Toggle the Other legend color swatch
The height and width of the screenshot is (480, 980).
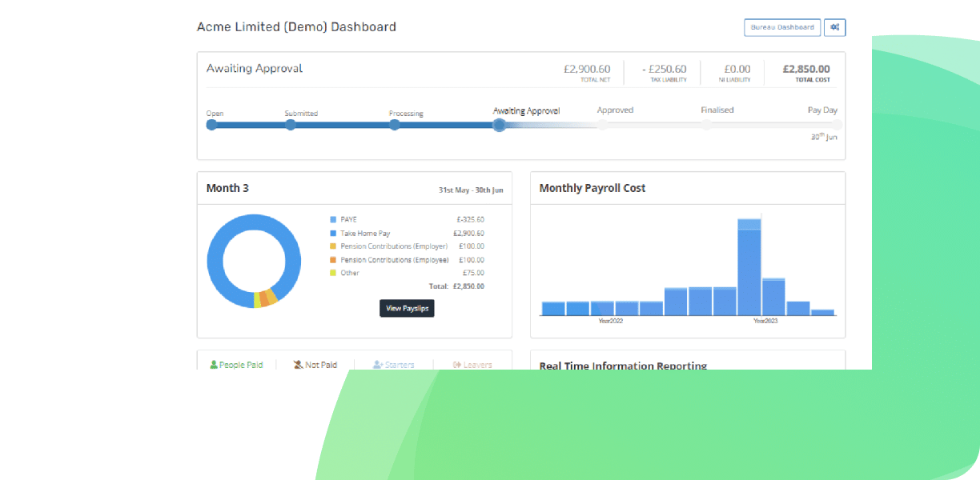click(333, 273)
